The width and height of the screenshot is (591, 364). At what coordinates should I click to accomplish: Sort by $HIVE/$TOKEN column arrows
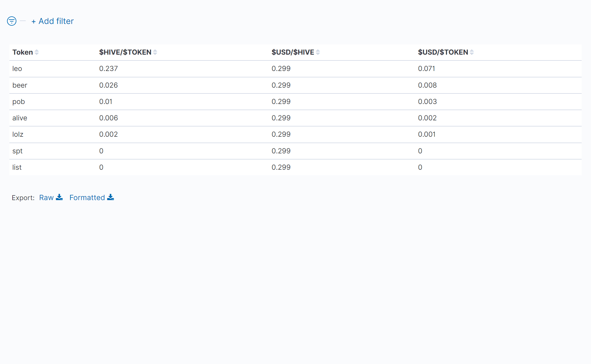(155, 52)
